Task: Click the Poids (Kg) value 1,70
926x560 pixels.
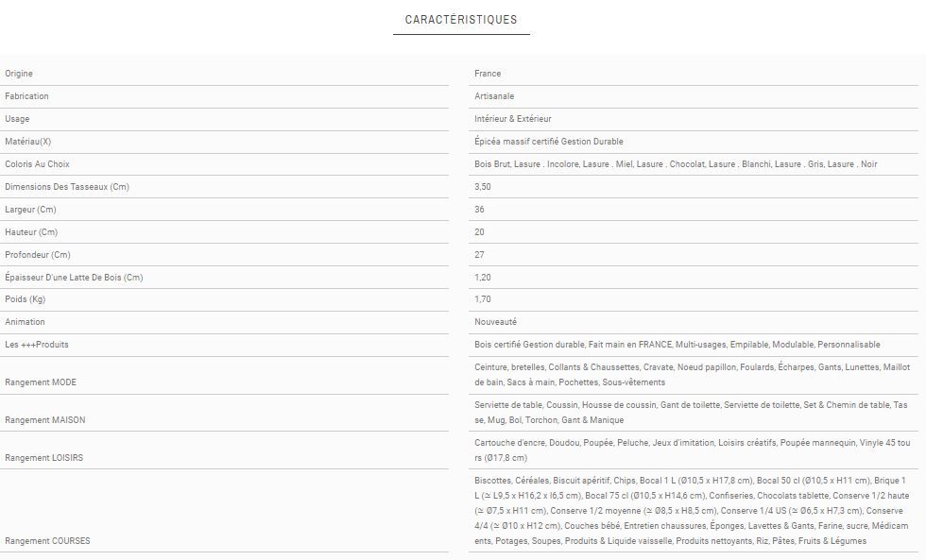Action: coord(483,299)
